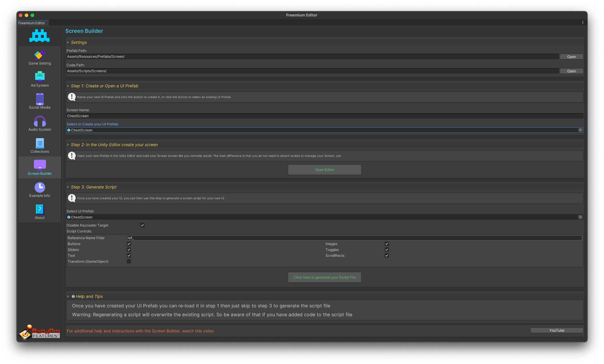Collapse the Help and Tips section
Image resolution: width=604 pixels, height=364 pixels.
click(68, 296)
